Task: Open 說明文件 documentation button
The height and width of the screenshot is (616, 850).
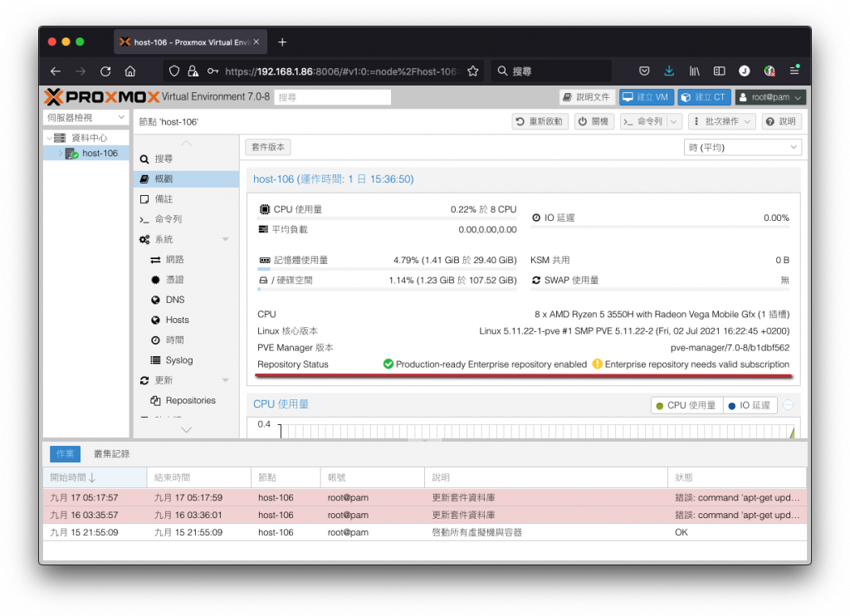Action: [x=587, y=97]
